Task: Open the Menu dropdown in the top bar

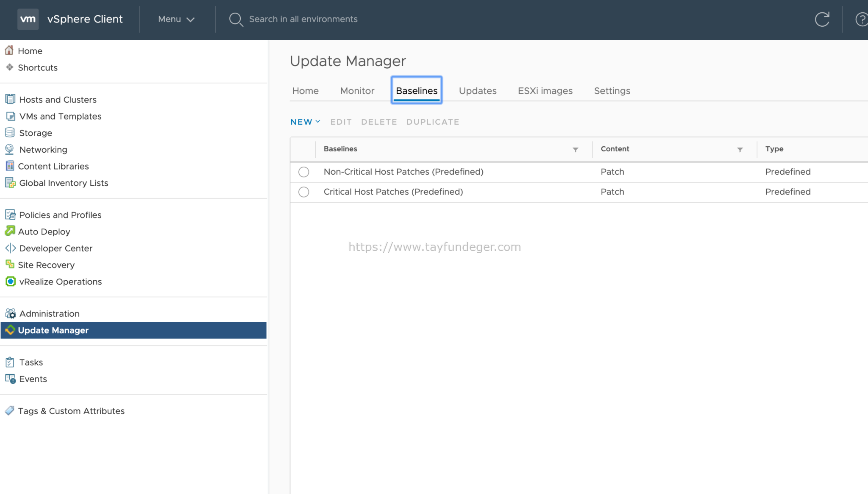Action: pyautogui.click(x=175, y=19)
